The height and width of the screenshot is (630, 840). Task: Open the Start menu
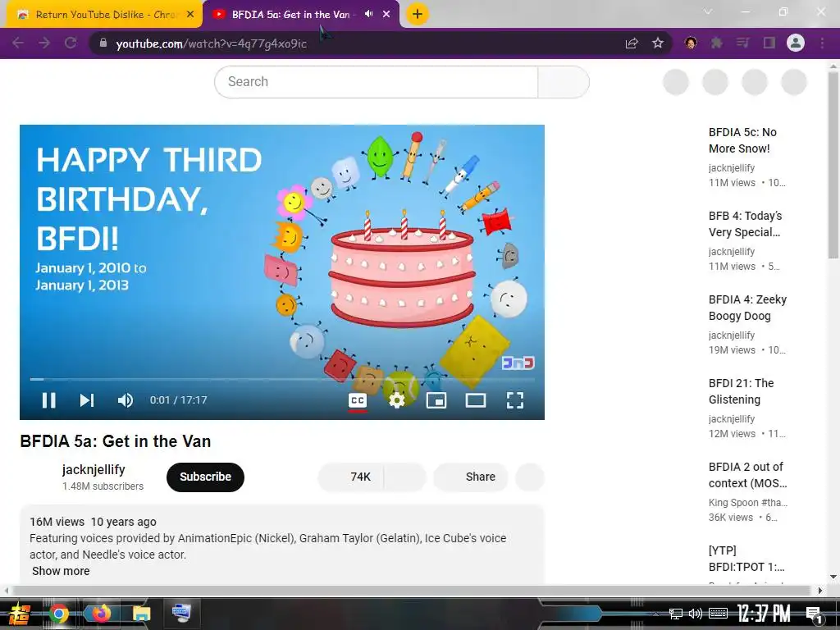tap(18, 614)
